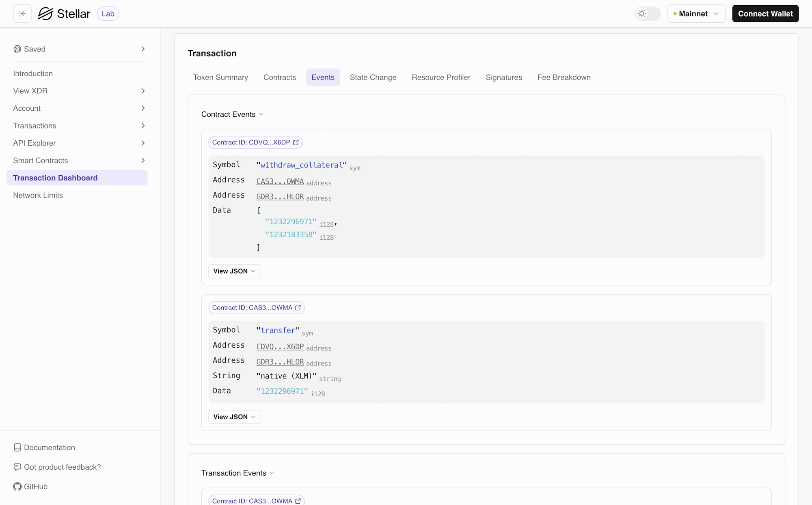Open Network Limits in the sidebar
The width and height of the screenshot is (812, 505).
tap(38, 196)
